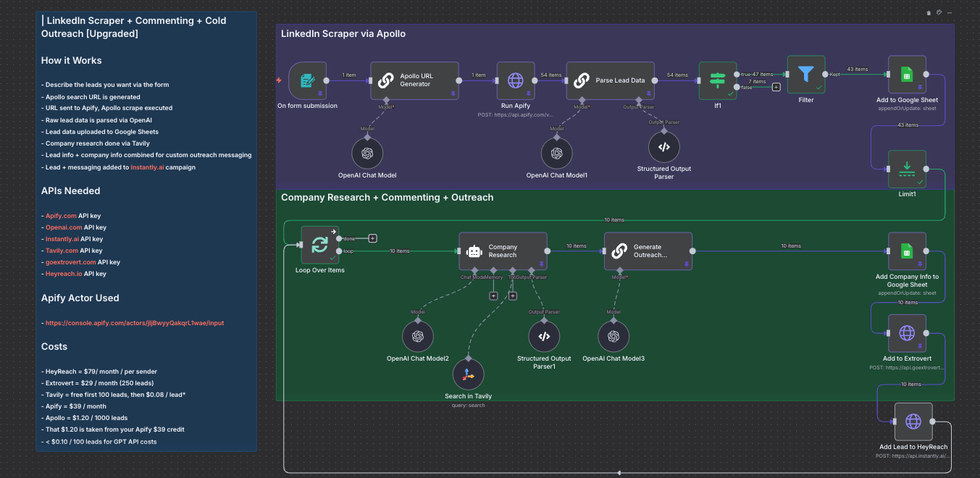Click the 'query: search' subtitle under Tavily
Viewport: 980px width, 478px height.
click(x=468, y=405)
